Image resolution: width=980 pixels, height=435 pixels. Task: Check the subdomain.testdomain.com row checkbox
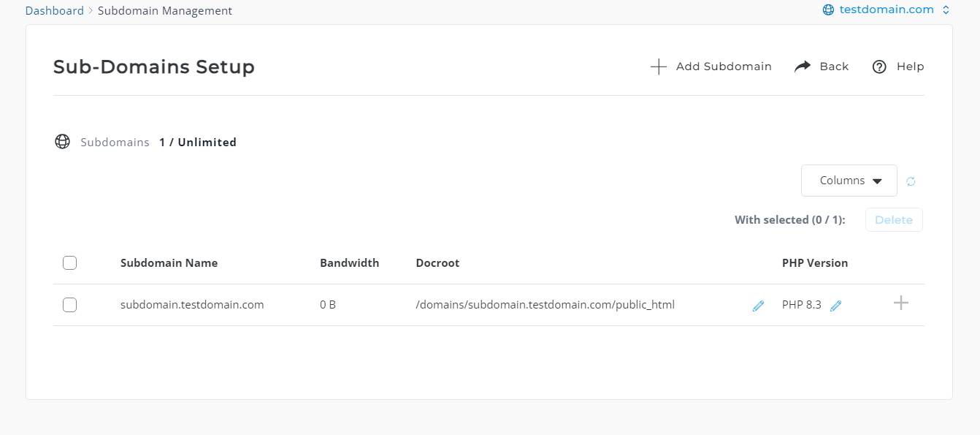[70, 305]
